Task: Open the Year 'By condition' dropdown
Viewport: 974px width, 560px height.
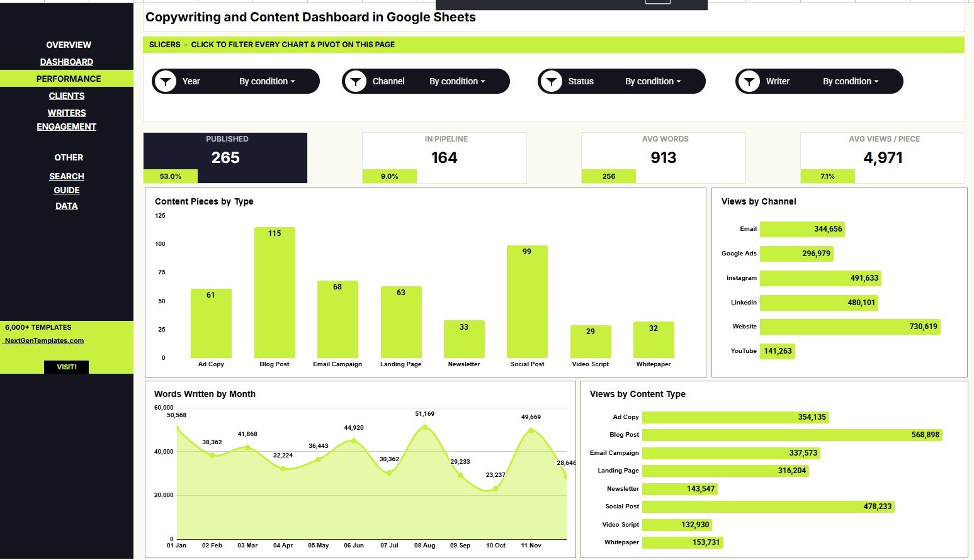Action: point(267,81)
